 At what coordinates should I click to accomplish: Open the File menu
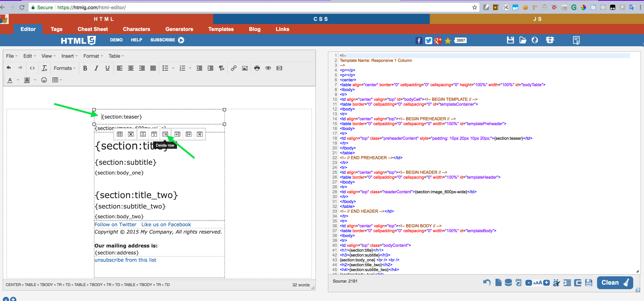tap(11, 56)
